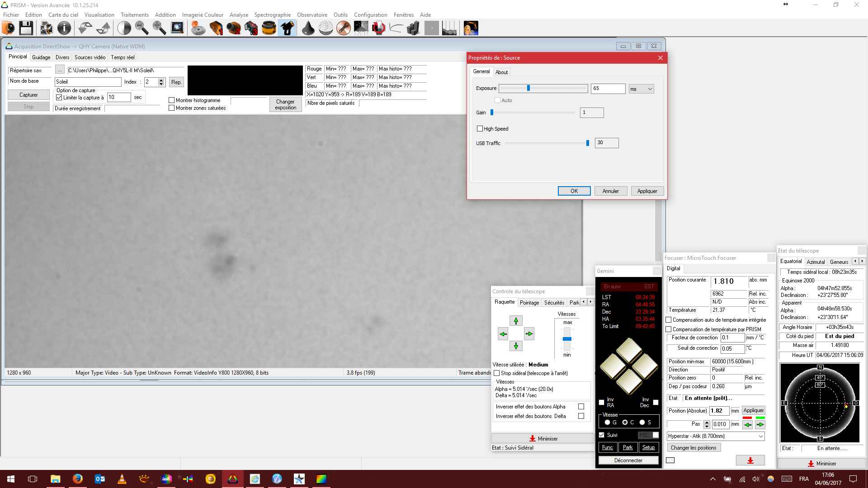Click the contrast half-circle toolbar icon

point(124,28)
